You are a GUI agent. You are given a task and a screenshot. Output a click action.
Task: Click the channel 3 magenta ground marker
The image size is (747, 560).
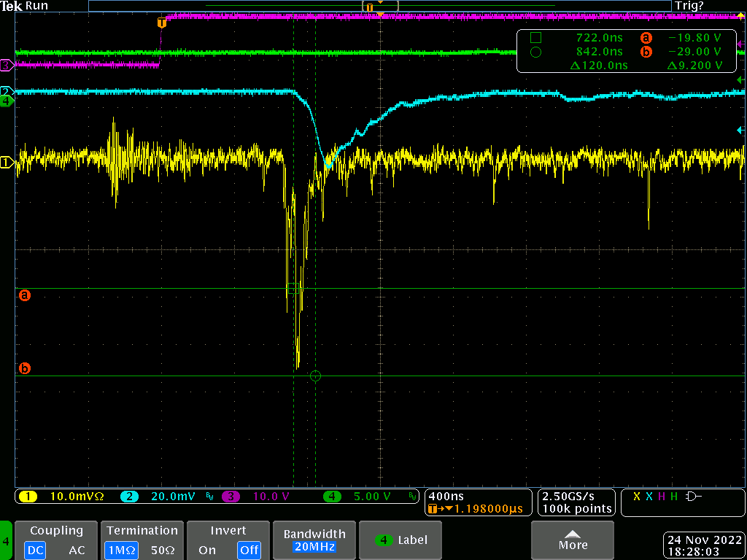(7, 66)
